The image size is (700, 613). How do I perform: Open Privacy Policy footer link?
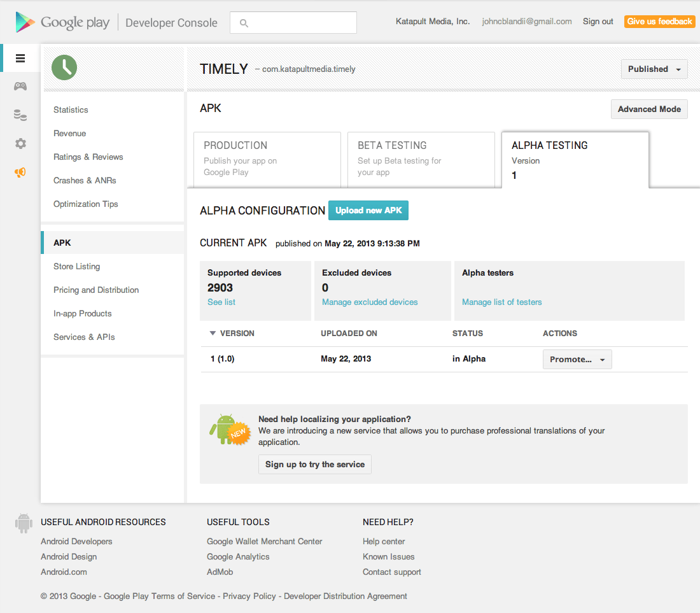click(x=249, y=596)
